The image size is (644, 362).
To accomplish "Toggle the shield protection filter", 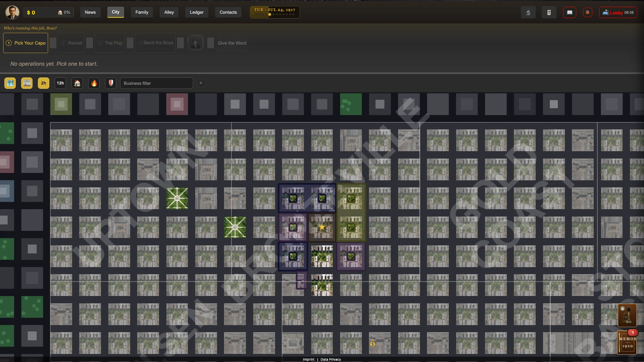I will pyautogui.click(x=111, y=83).
